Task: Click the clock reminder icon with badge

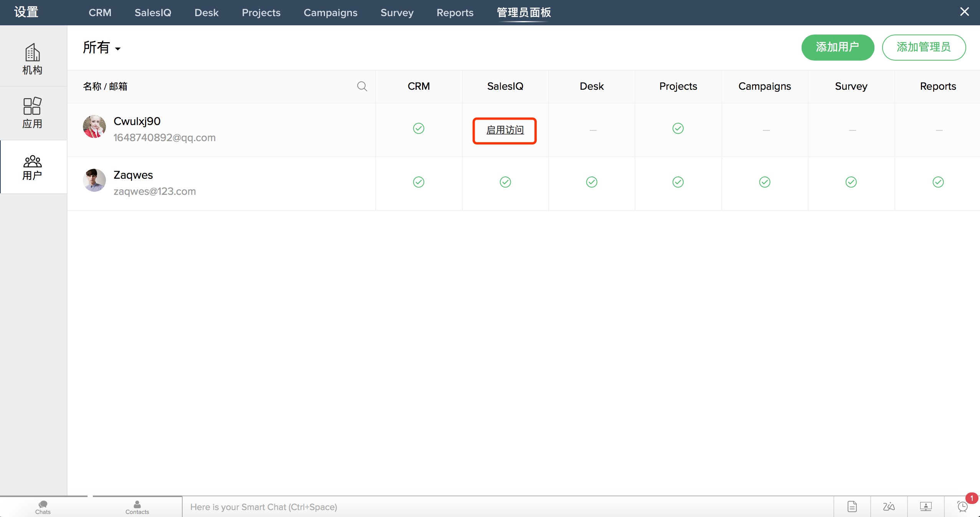Action: (963, 507)
